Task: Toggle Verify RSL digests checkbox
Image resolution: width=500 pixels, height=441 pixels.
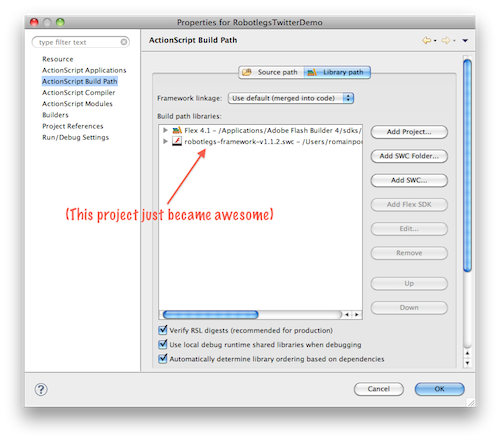Action: pyautogui.click(x=163, y=330)
